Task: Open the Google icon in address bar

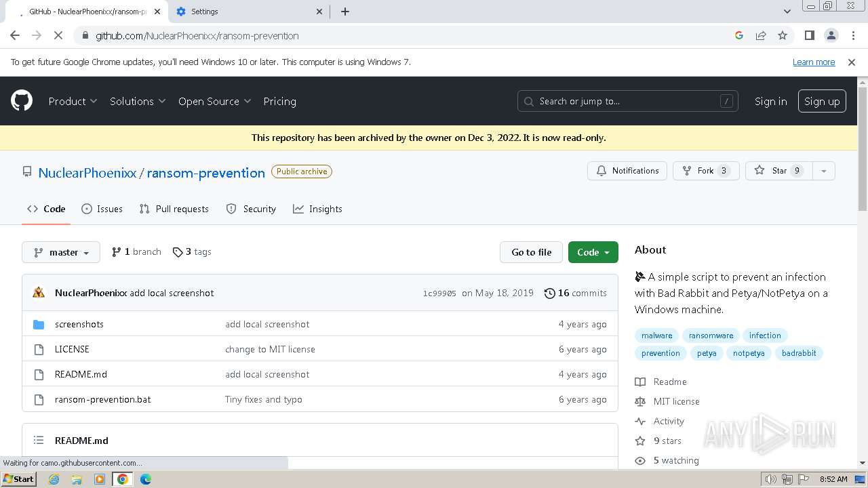Action: point(739,35)
